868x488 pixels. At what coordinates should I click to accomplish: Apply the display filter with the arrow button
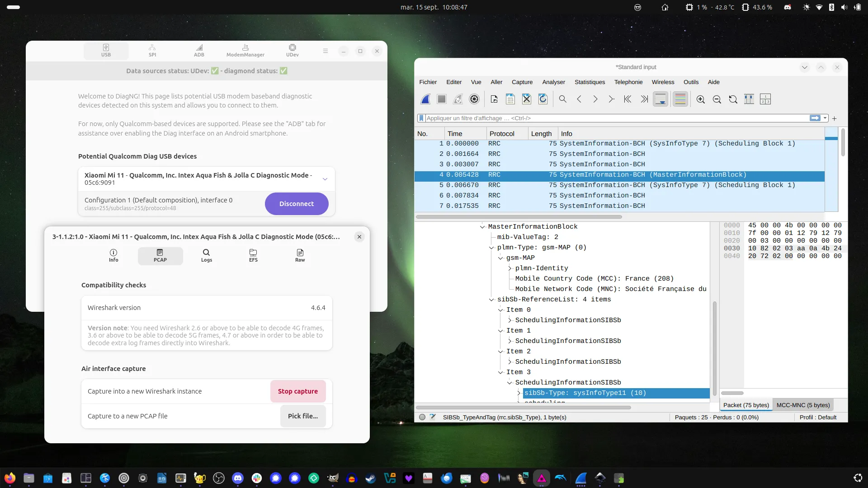[815, 118]
